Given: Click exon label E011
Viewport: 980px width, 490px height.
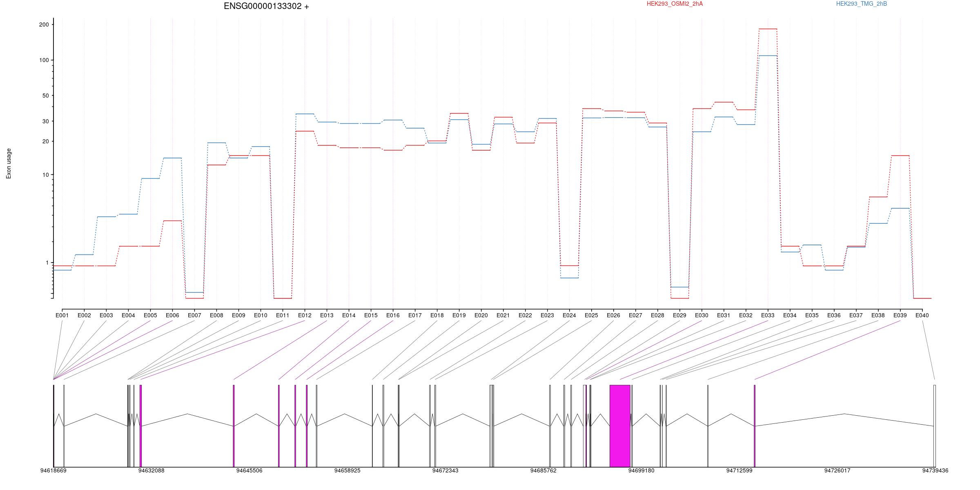Looking at the screenshot, I should coord(283,315).
